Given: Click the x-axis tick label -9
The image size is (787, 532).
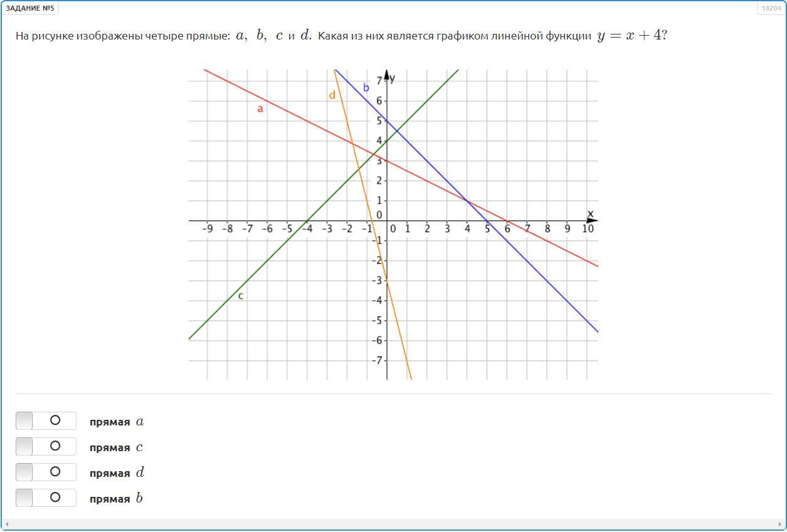Looking at the screenshot, I should [x=208, y=229].
